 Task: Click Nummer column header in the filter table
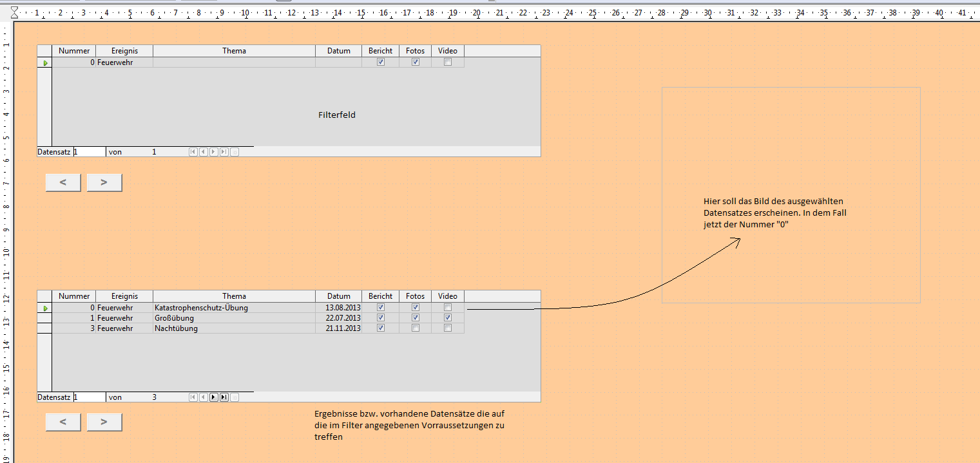pyautogui.click(x=74, y=51)
